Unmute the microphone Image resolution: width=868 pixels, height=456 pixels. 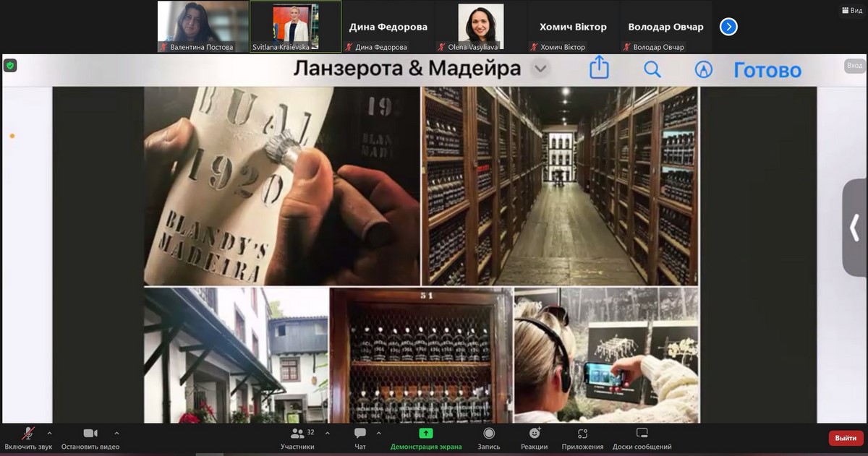pyautogui.click(x=29, y=438)
